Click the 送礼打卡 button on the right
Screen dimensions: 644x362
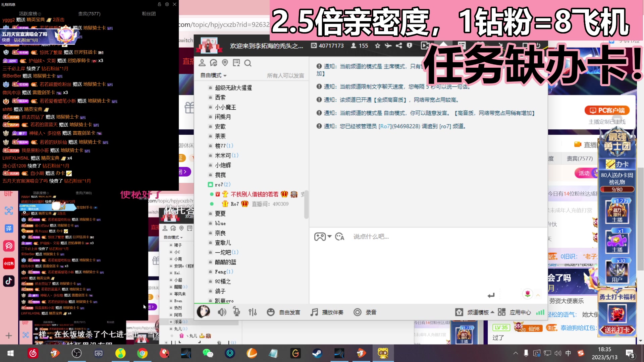tap(616, 330)
